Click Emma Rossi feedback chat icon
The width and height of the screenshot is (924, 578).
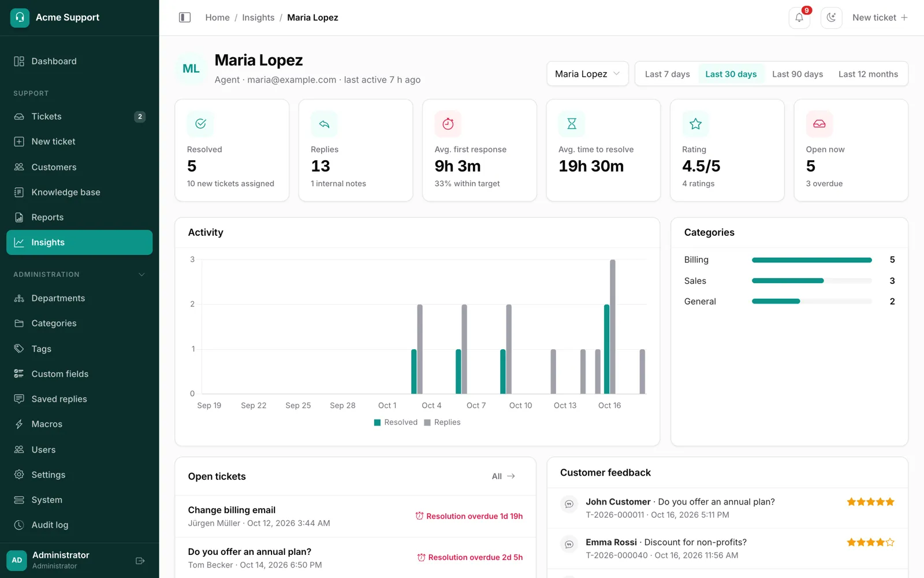tap(569, 544)
